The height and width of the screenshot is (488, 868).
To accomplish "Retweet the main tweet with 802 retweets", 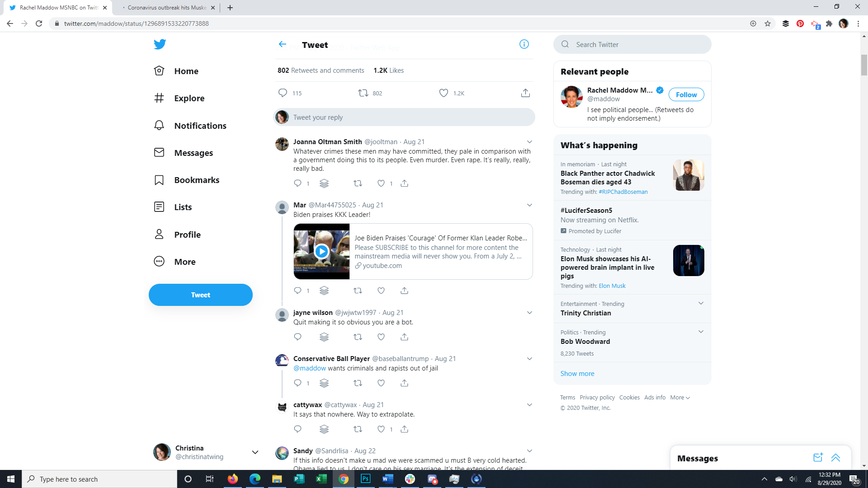I will pyautogui.click(x=363, y=93).
